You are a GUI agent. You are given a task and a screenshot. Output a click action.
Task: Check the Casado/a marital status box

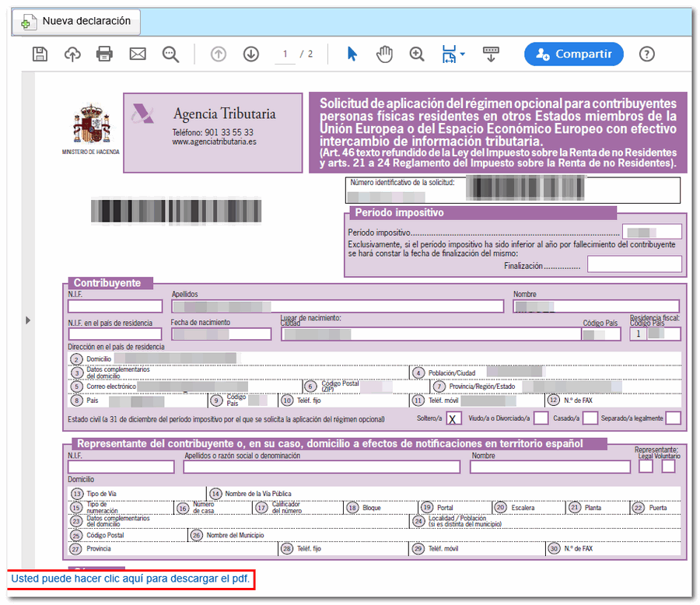(x=590, y=418)
